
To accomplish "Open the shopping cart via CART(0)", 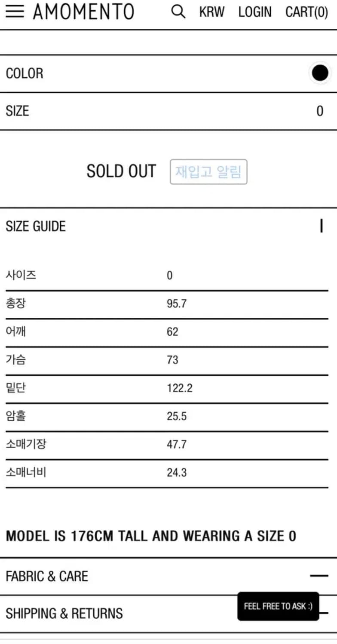I will [x=306, y=12].
